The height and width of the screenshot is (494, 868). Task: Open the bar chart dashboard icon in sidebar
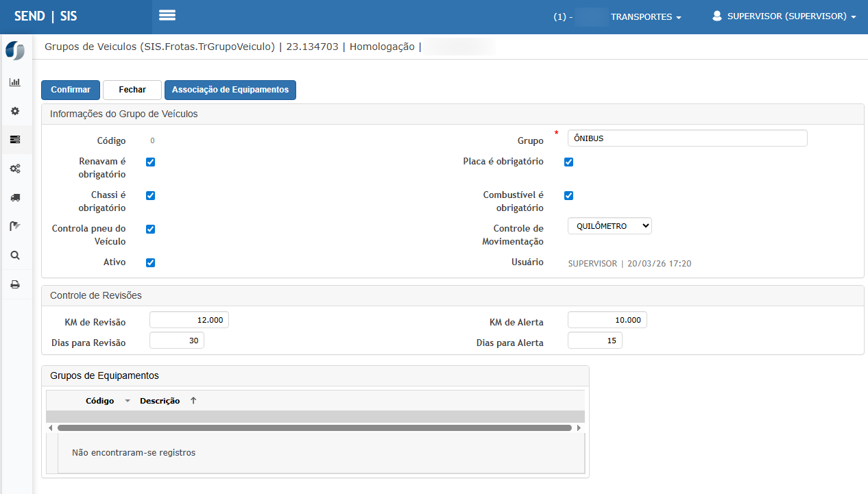pos(14,82)
